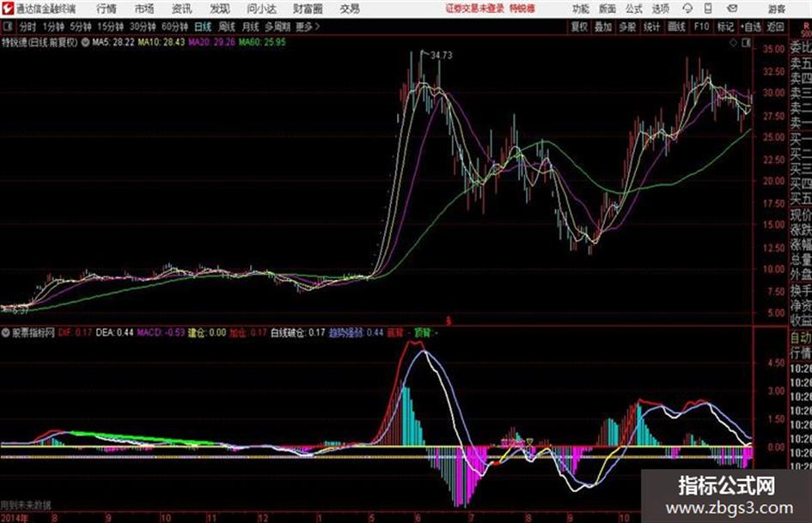
Task: Expand the 更多 periods dropdown
Action: tap(308, 27)
